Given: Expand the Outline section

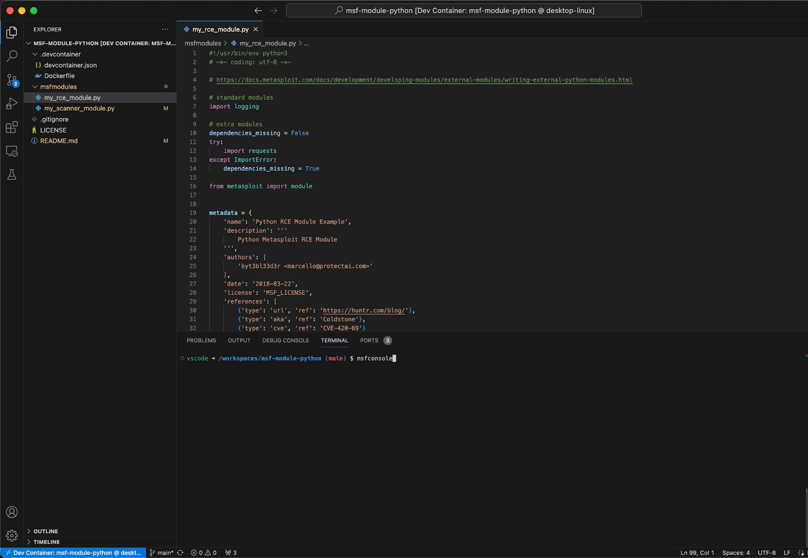Looking at the screenshot, I should [x=45, y=531].
